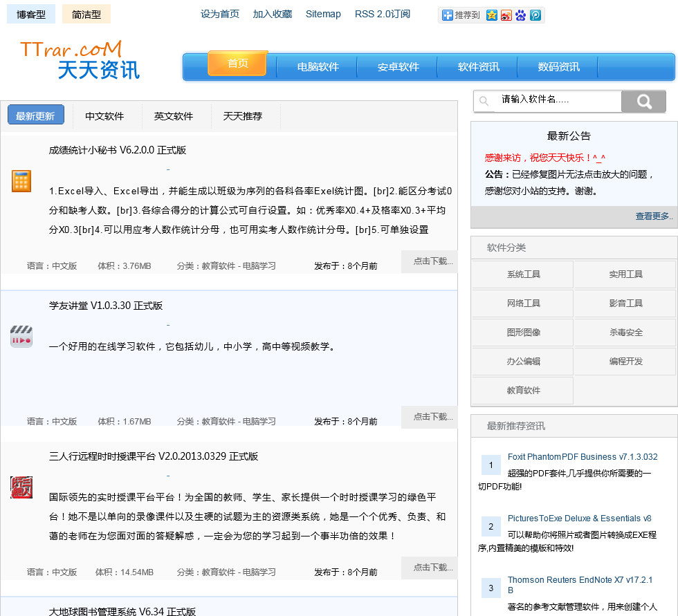This screenshot has height=616, width=678.
Task: Open the 系统工具 category
Action: (523, 274)
